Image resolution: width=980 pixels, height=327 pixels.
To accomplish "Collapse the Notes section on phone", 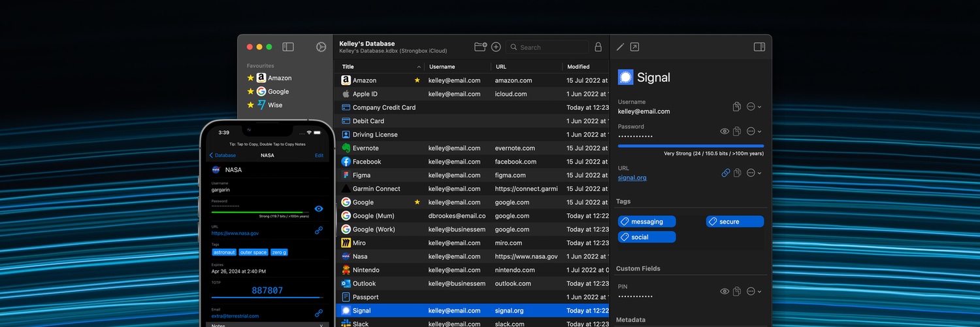I will pyautogui.click(x=321, y=325).
